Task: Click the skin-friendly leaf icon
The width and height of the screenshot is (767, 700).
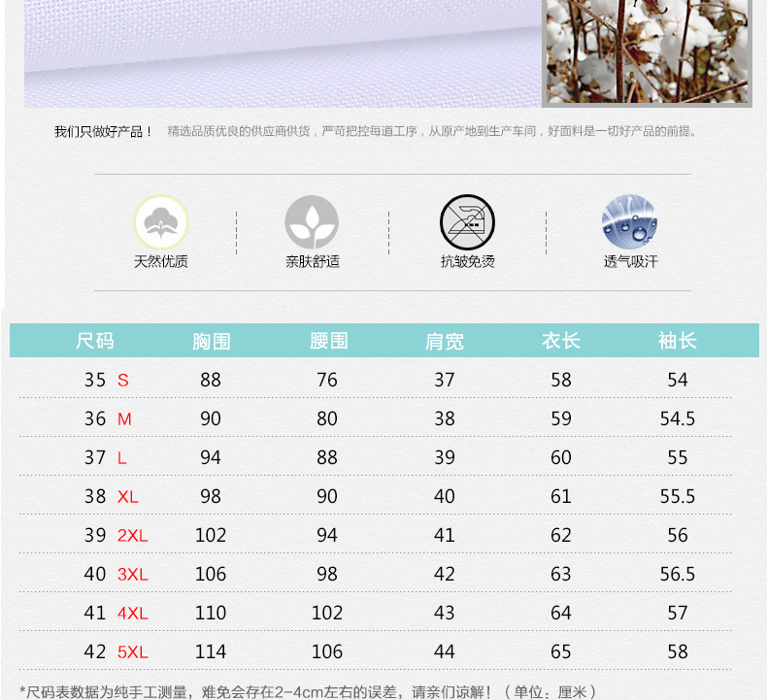Action: click(x=312, y=222)
